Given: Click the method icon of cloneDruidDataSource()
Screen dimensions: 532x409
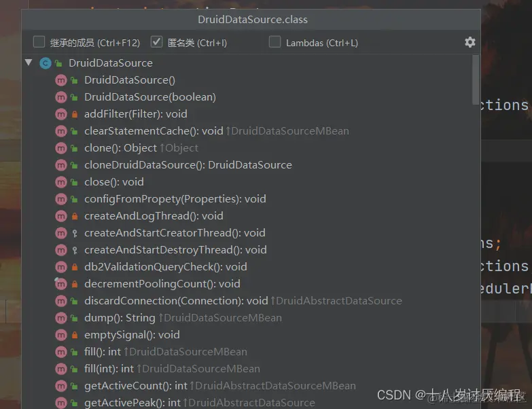Looking at the screenshot, I should (x=61, y=165).
